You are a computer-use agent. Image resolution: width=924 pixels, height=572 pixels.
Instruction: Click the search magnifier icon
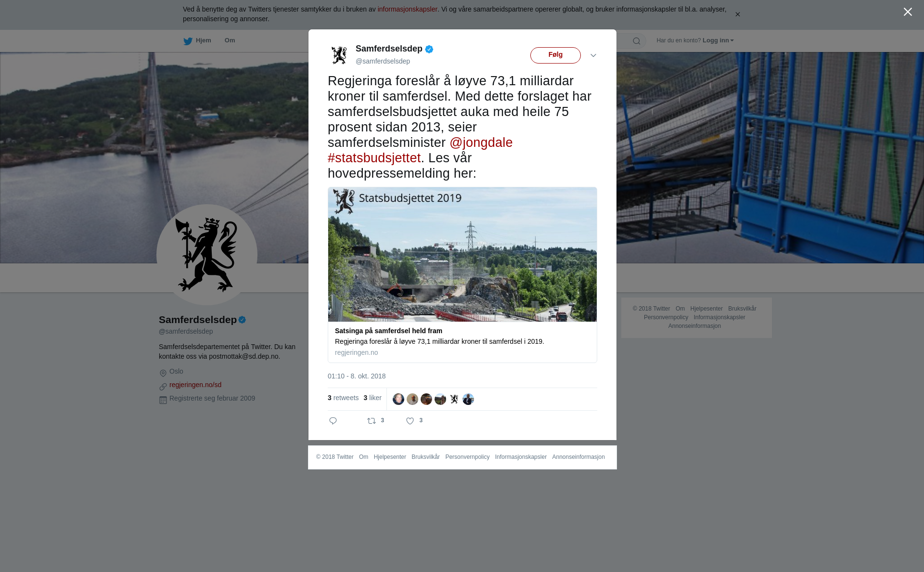click(637, 41)
